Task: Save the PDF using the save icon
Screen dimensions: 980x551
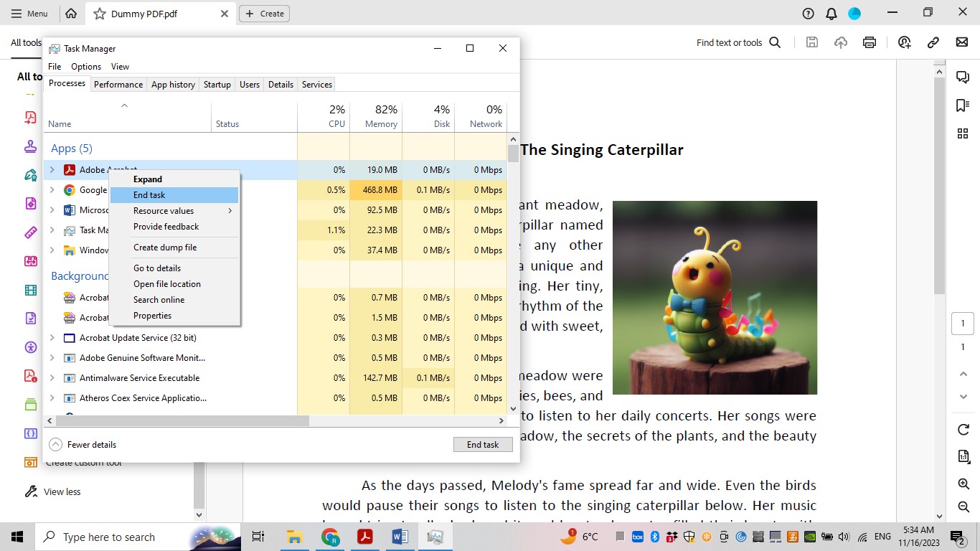Action: click(x=811, y=42)
